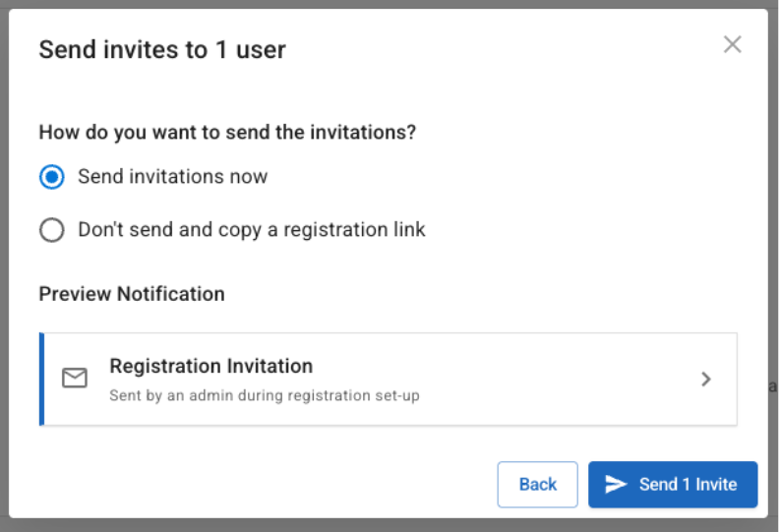Click the Send 1 Invite text label

point(688,484)
